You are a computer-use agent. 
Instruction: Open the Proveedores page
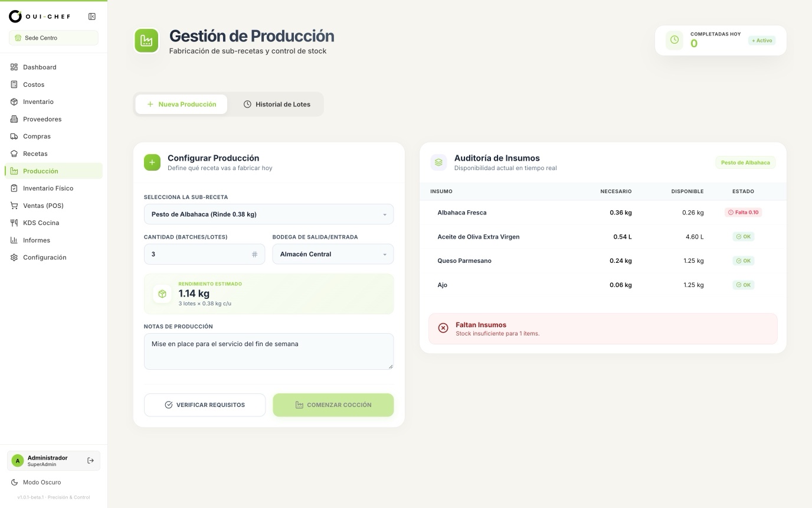tap(54, 119)
